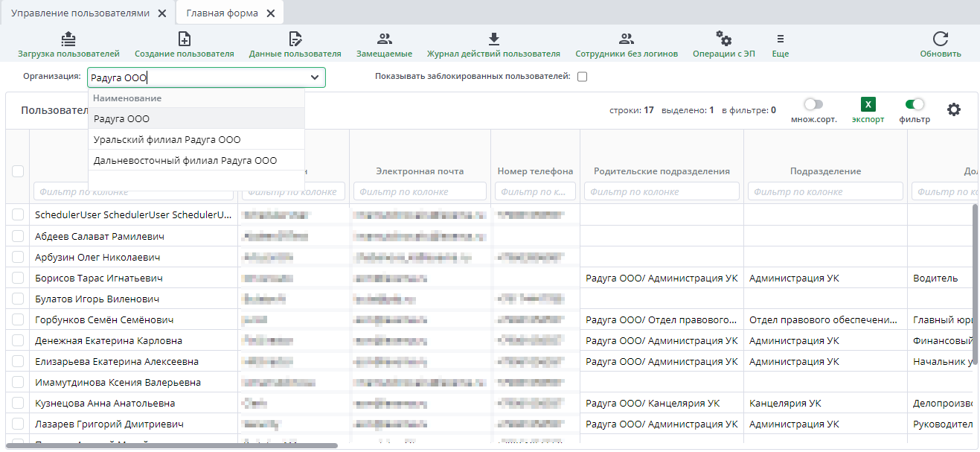Viewport: 980px width, 452px height.
Task: Refresh the list with Обновить icon
Action: pyautogui.click(x=941, y=39)
